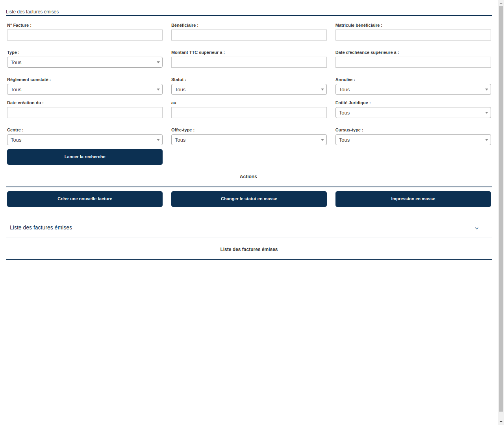Click the Montant TTC supérieur à field

pos(249,62)
